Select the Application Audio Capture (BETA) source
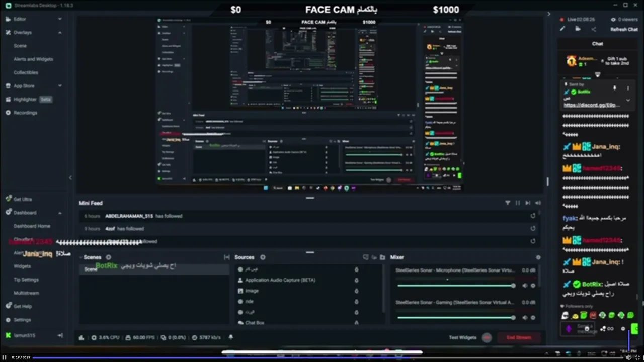 (x=280, y=280)
